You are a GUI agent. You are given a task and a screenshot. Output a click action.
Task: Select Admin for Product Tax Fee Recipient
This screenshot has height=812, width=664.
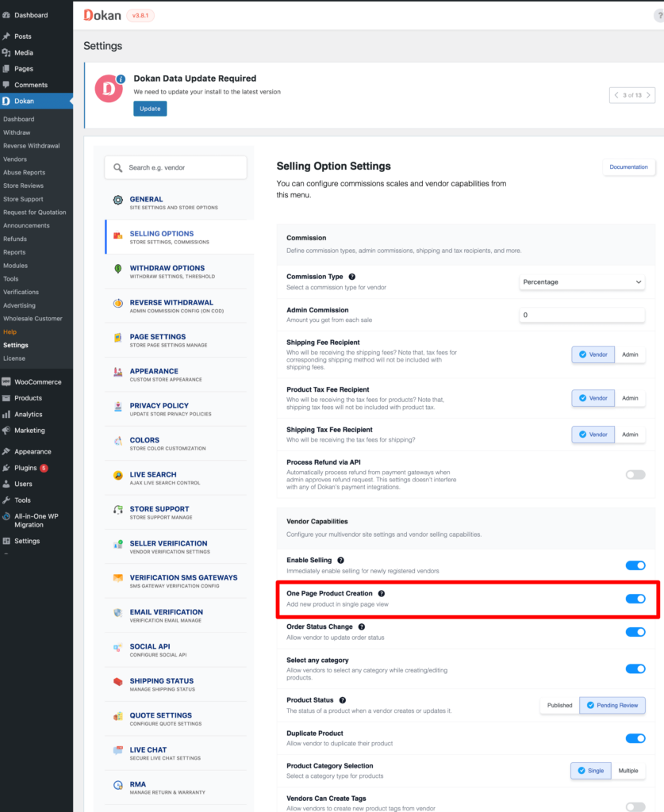pyautogui.click(x=630, y=398)
